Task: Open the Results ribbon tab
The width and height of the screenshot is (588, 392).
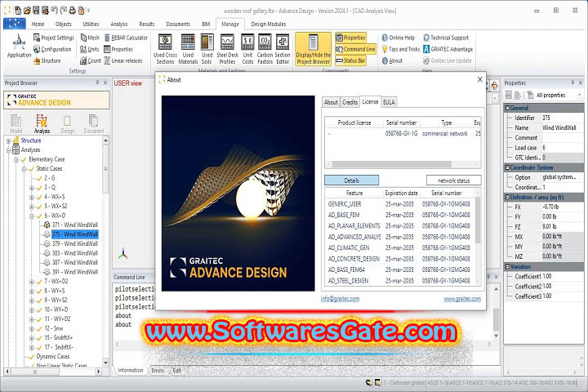Action: point(147,24)
